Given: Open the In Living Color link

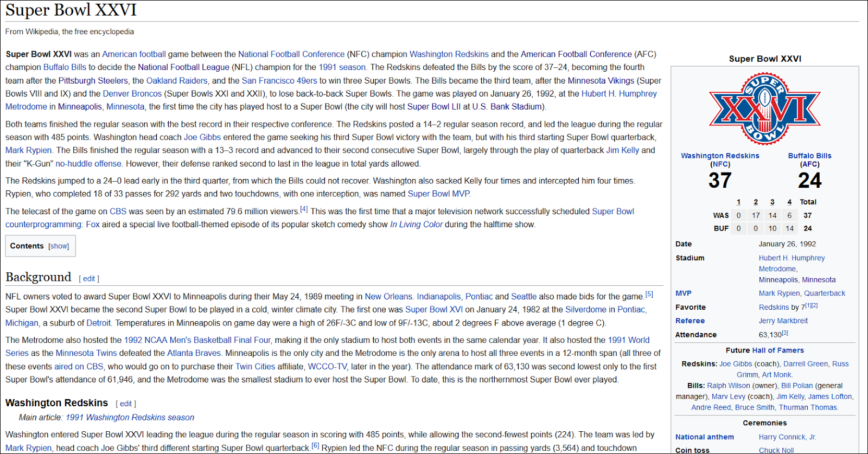Looking at the screenshot, I should click(416, 225).
